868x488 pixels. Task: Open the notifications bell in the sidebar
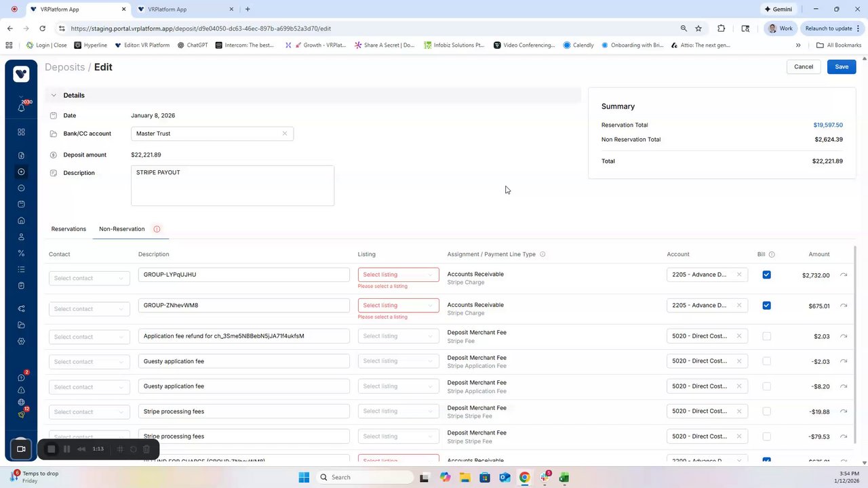click(x=21, y=108)
